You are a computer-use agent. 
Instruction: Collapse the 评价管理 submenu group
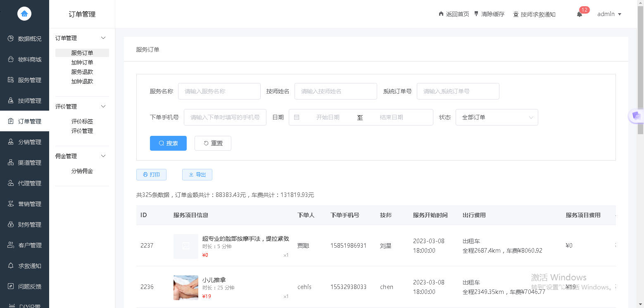[x=104, y=107]
